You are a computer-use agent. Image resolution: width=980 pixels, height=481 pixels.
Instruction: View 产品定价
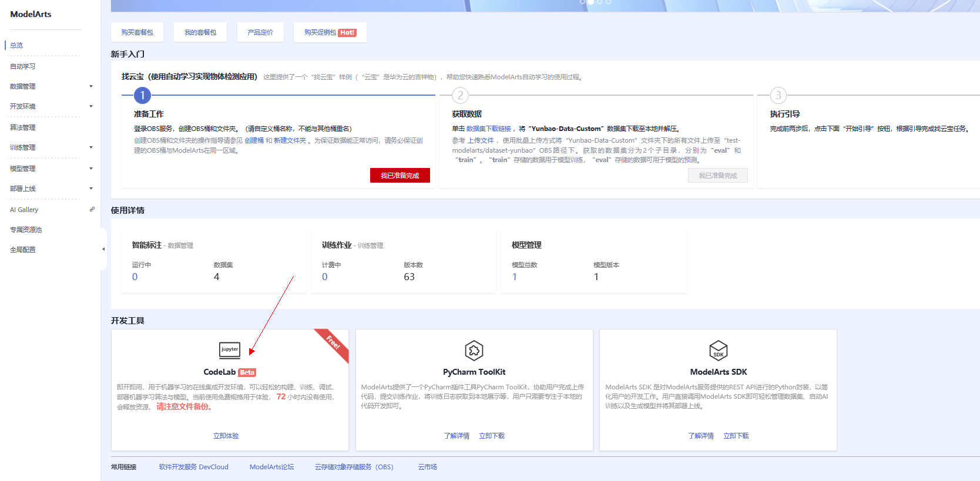[260, 32]
